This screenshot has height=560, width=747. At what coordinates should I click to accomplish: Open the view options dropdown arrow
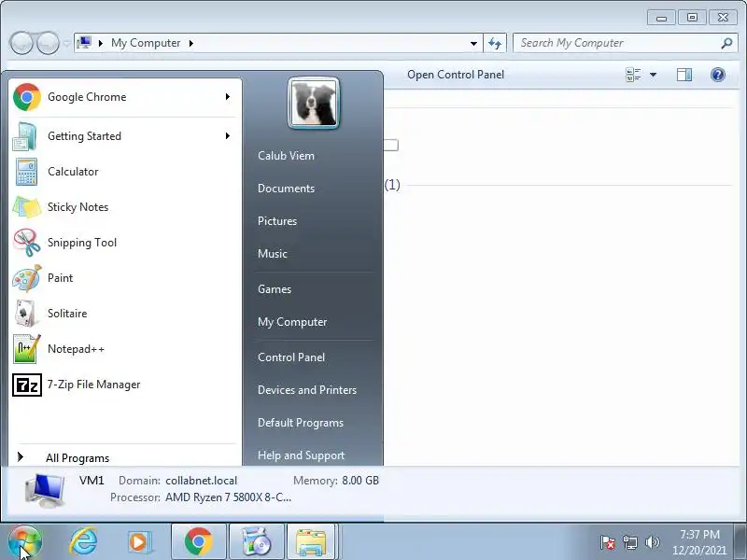(653, 75)
